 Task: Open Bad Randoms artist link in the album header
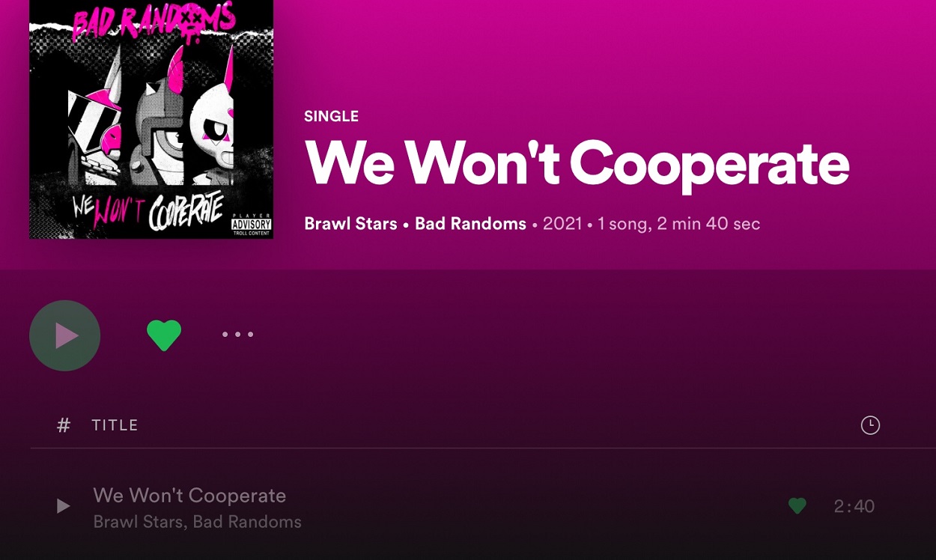click(x=470, y=223)
